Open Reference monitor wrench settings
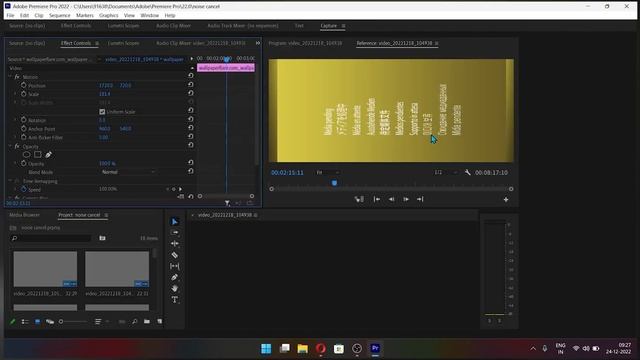 pyautogui.click(x=468, y=173)
